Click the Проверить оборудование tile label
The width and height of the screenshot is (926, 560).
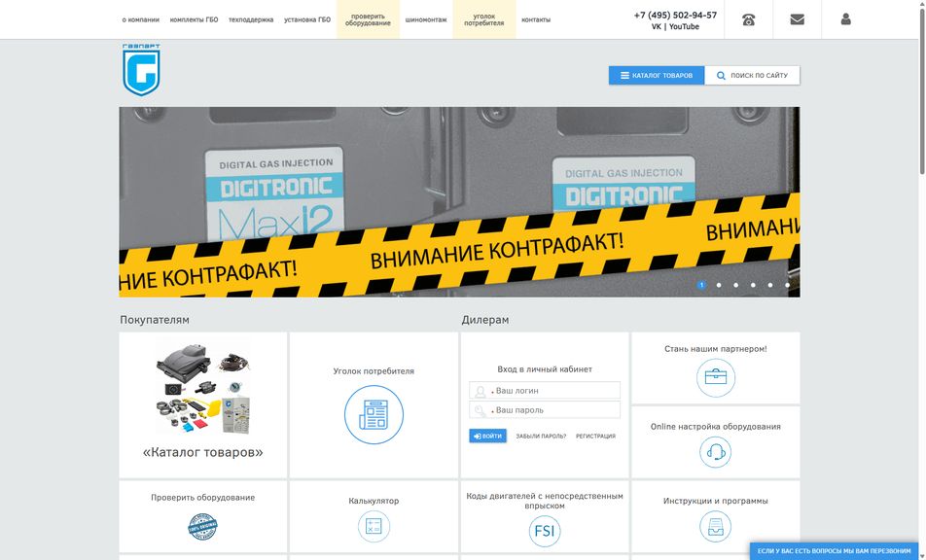coord(202,498)
